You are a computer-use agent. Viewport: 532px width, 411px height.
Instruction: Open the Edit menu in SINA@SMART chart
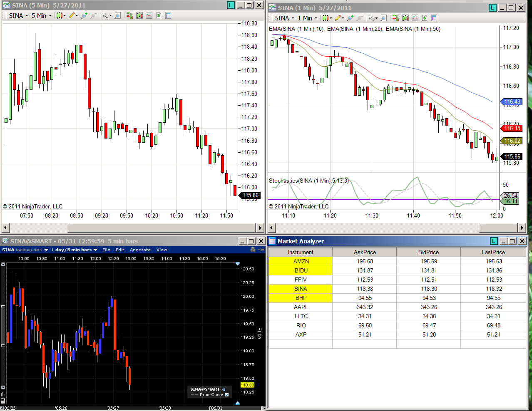pos(120,250)
